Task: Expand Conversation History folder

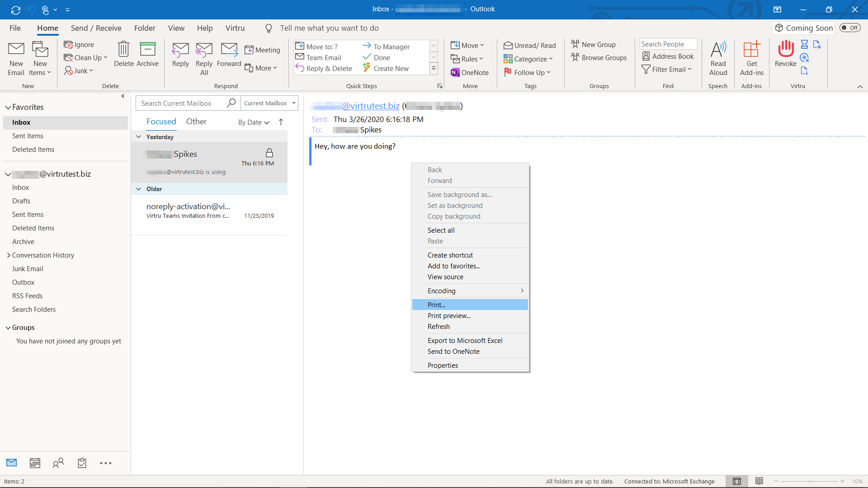Action: (9, 255)
